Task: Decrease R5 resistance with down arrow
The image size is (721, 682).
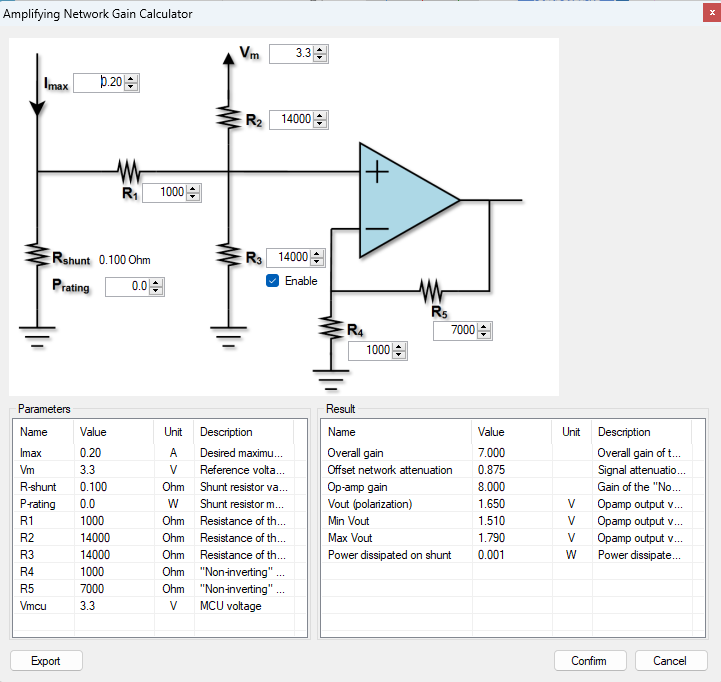Action: point(485,335)
